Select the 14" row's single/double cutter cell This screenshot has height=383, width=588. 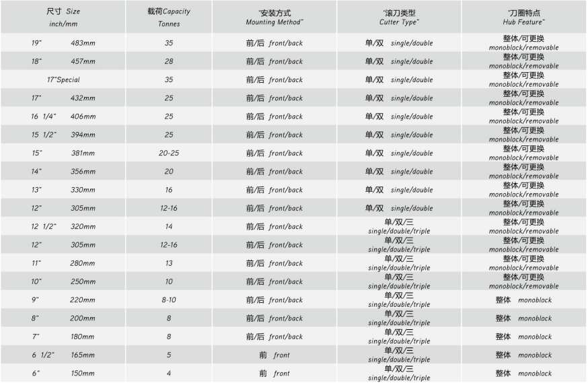coord(398,172)
